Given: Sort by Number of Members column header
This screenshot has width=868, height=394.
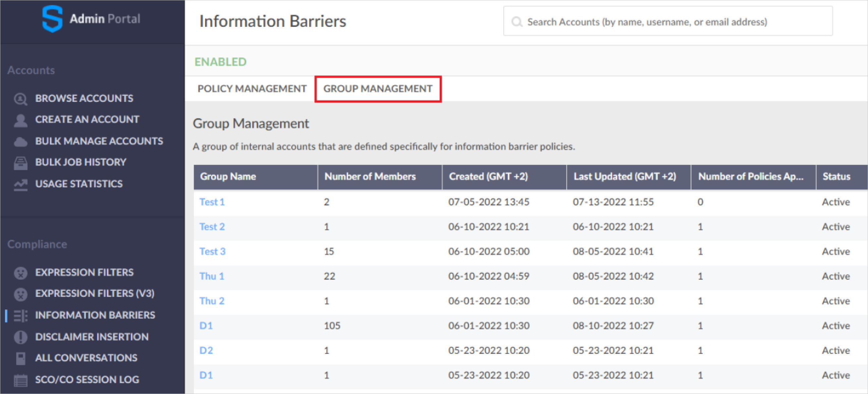Looking at the screenshot, I should 380,177.
